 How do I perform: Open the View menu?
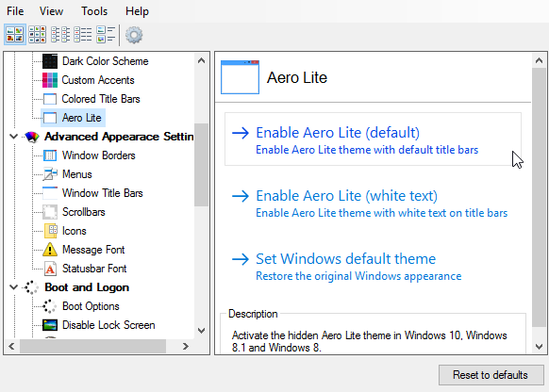click(x=51, y=11)
